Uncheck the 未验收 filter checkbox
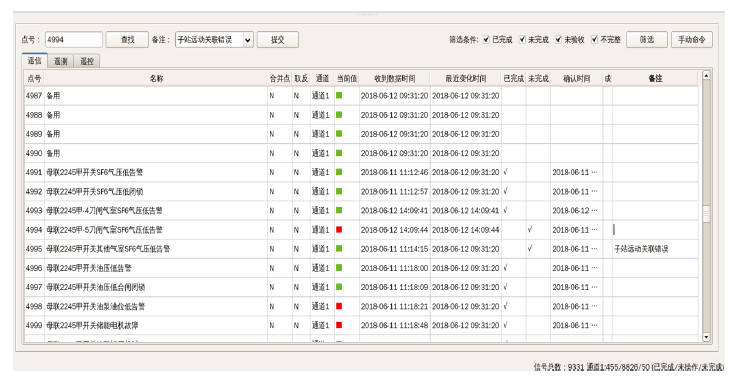This screenshot has width=737, height=382. [558, 39]
